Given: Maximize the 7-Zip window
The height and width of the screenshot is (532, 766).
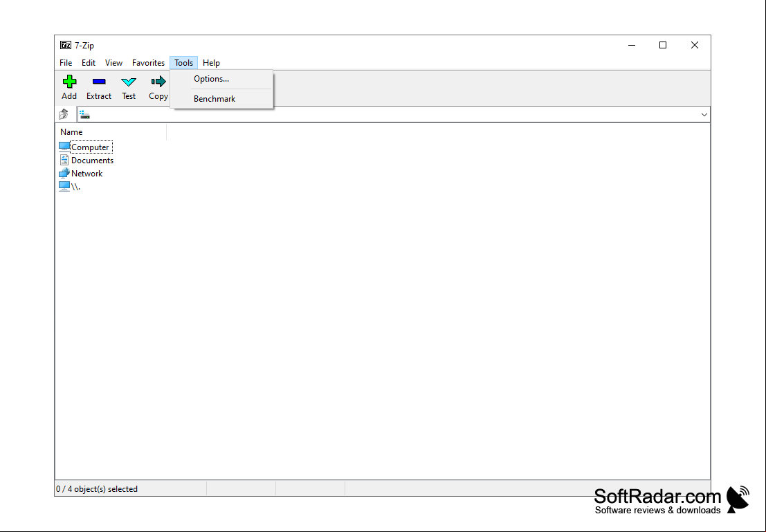Looking at the screenshot, I should pyautogui.click(x=663, y=45).
